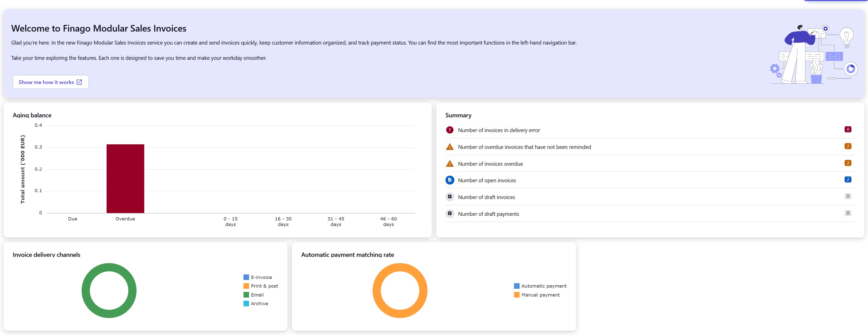The height and width of the screenshot is (336, 868).
Task: Open Number of overdue invoices that have not been reminded
Action: tap(650, 147)
